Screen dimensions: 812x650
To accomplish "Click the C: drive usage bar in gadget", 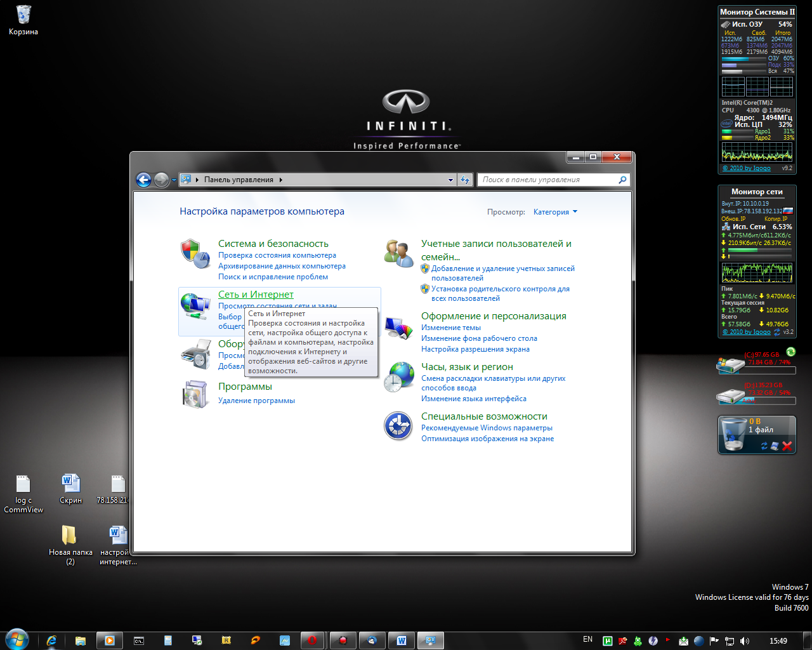I will (x=771, y=370).
